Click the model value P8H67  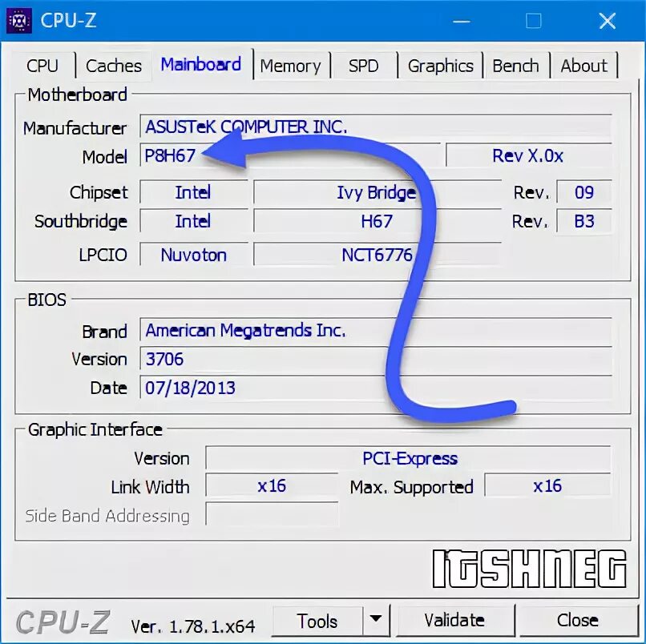pyautogui.click(x=290, y=155)
